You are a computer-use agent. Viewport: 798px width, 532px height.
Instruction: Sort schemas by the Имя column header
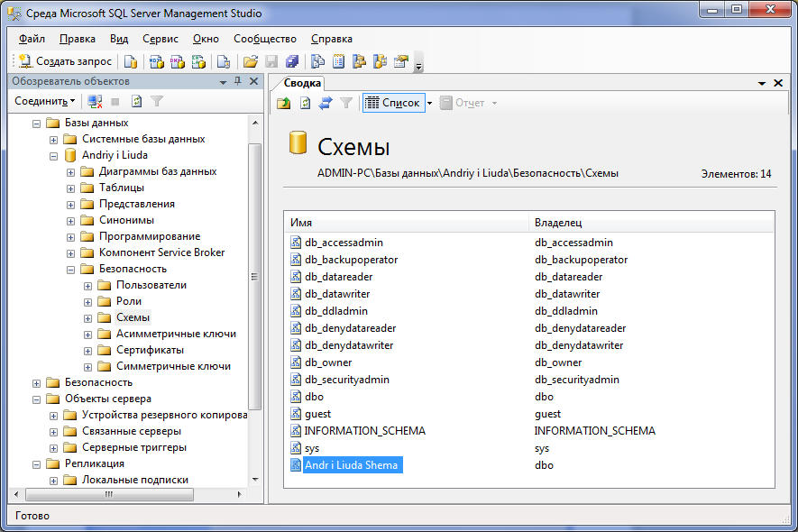click(x=407, y=223)
